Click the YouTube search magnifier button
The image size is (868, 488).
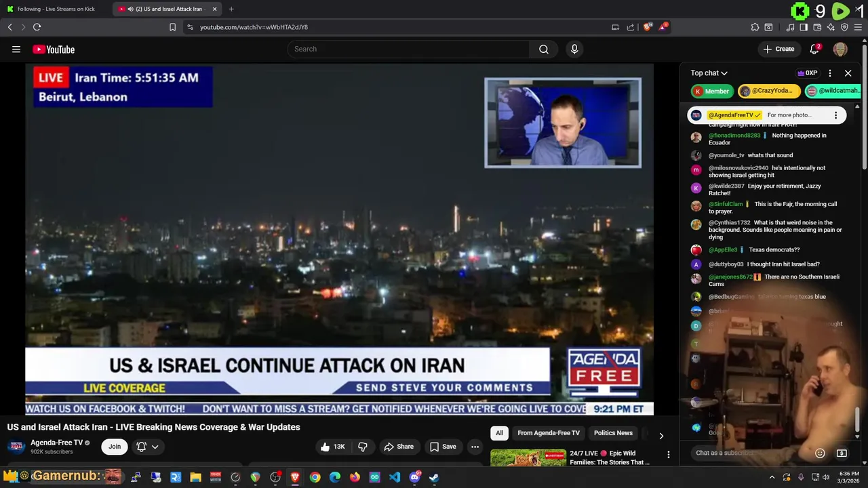543,49
